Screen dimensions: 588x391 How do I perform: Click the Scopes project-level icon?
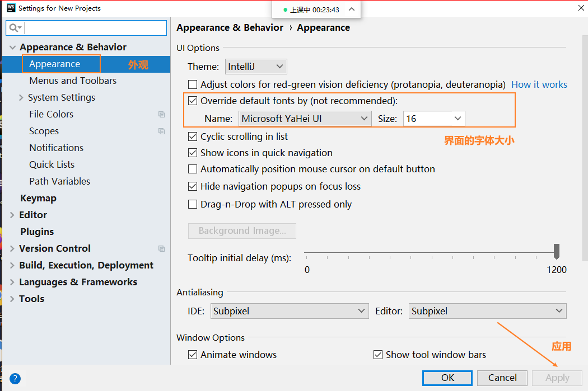point(162,131)
